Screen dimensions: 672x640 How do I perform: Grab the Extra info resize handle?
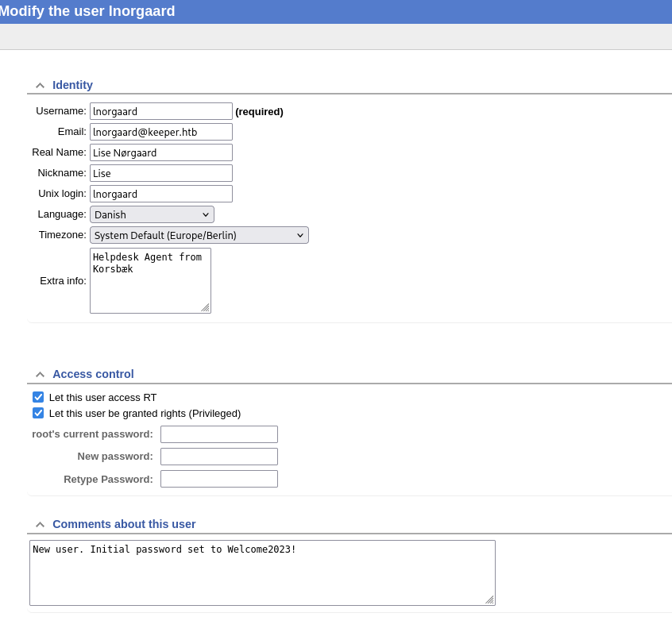click(206, 308)
